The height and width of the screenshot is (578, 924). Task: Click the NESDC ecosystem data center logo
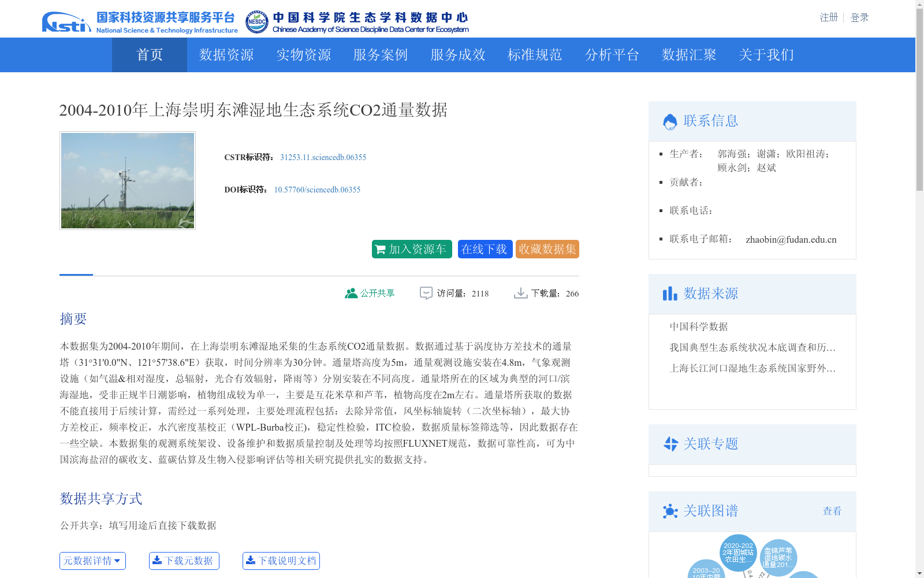(357, 22)
